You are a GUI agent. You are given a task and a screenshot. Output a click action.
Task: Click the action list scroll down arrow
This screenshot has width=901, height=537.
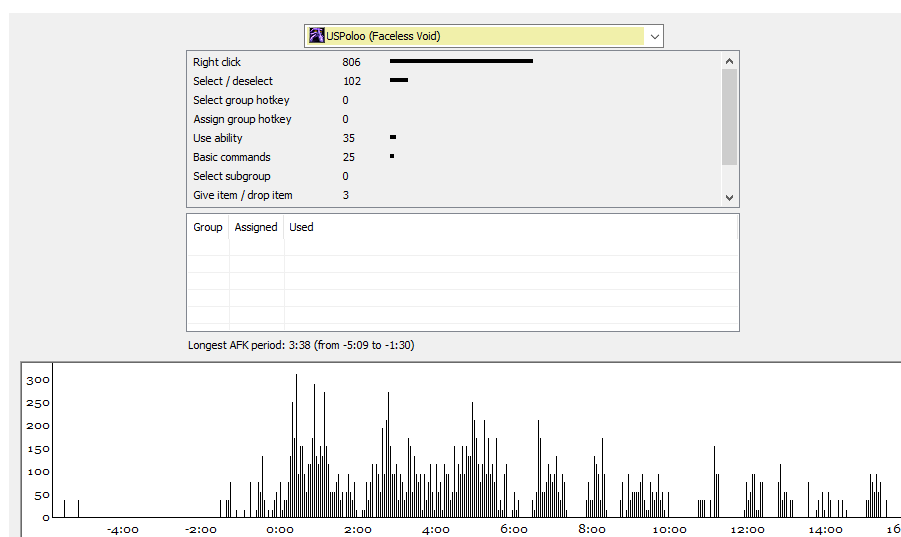click(729, 197)
